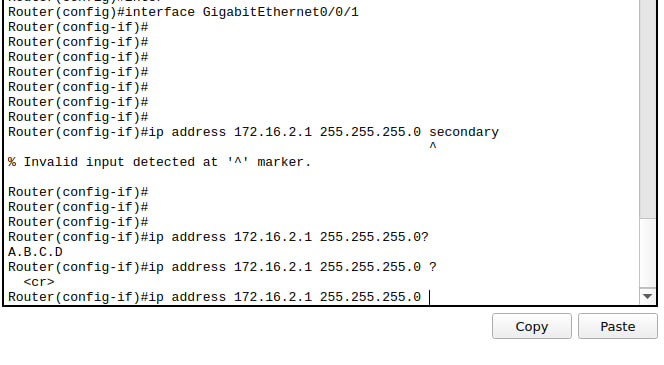Viewport: 664px width, 365px height.
Task: Click the scrollbar down arrow
Action: click(647, 296)
